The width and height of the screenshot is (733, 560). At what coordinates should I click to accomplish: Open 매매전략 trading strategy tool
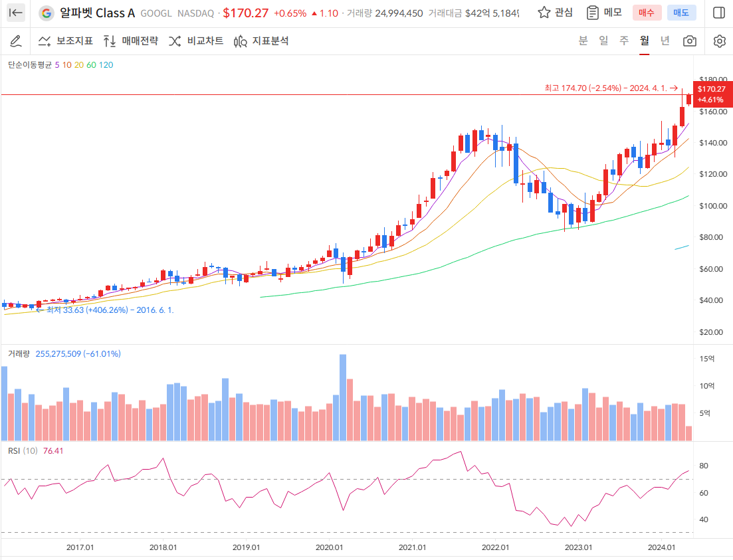click(131, 41)
